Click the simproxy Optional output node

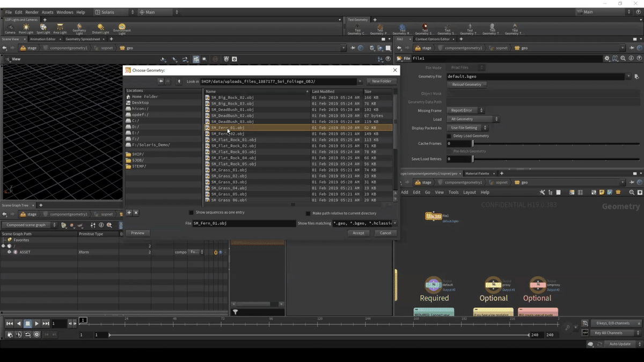click(x=537, y=284)
